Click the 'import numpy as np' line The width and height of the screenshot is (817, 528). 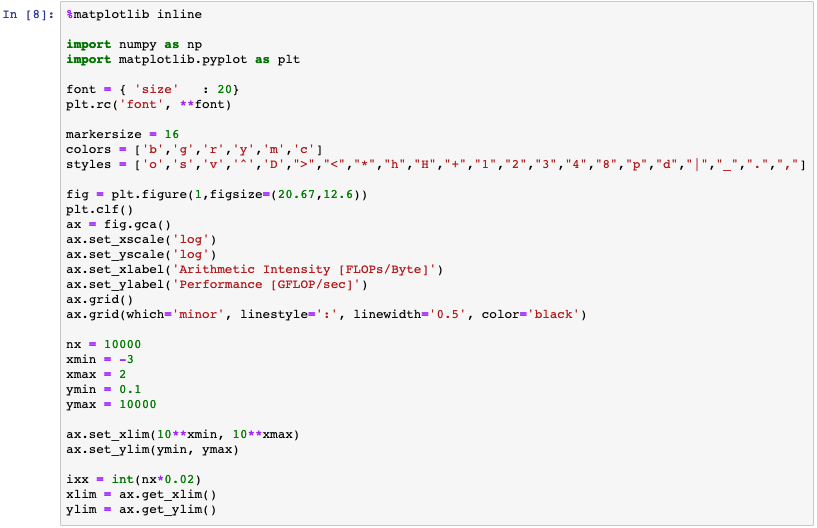click(x=134, y=44)
